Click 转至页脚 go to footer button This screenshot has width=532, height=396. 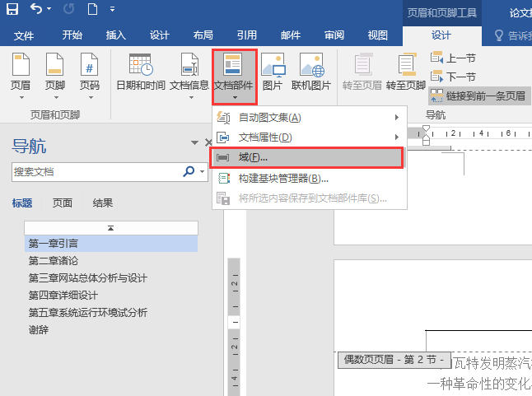tap(406, 72)
